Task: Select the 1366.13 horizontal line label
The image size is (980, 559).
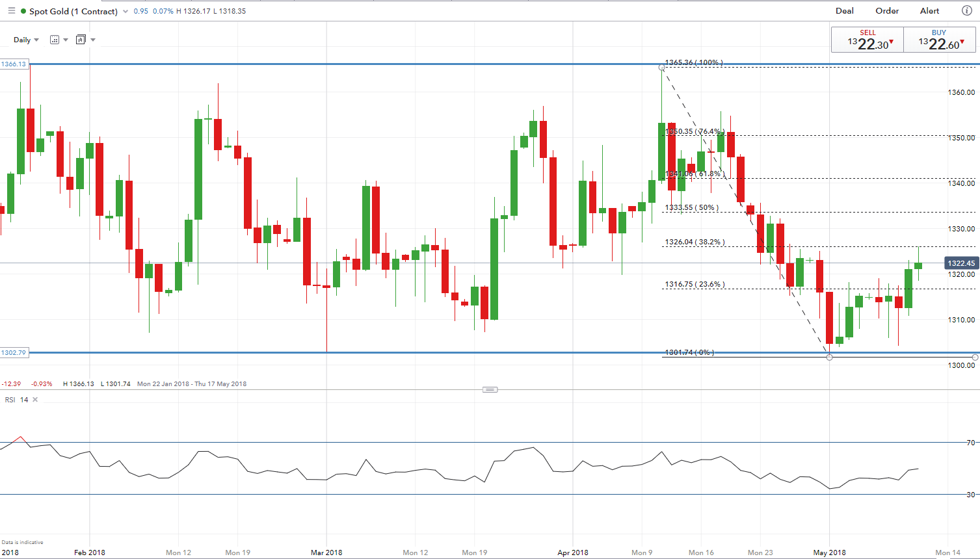Action: (14, 64)
